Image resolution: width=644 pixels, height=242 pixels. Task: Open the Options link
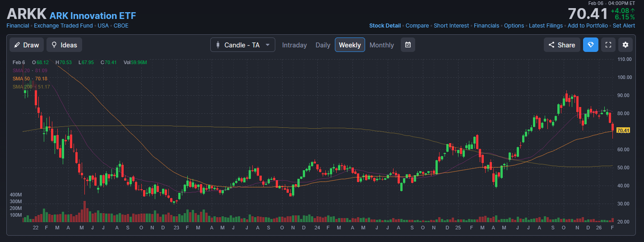pos(514,26)
